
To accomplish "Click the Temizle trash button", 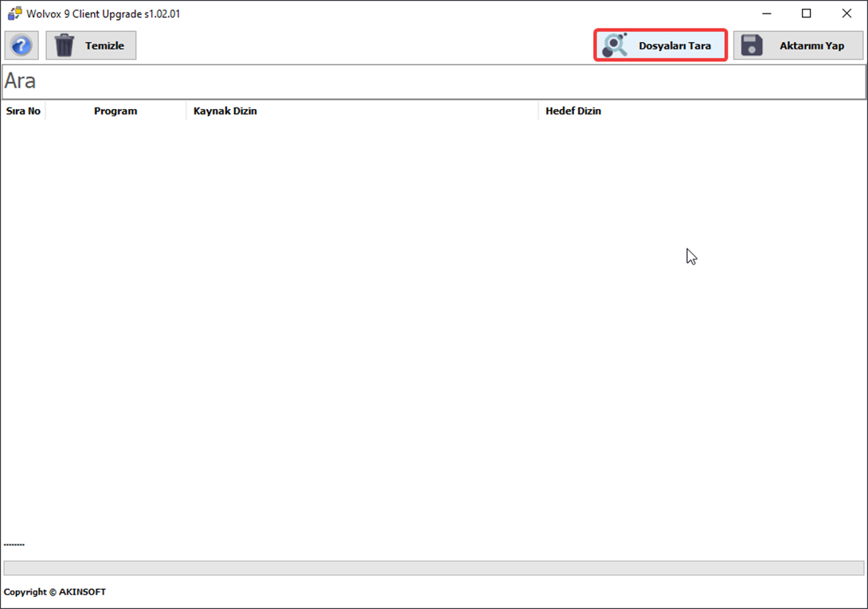I will (x=91, y=45).
